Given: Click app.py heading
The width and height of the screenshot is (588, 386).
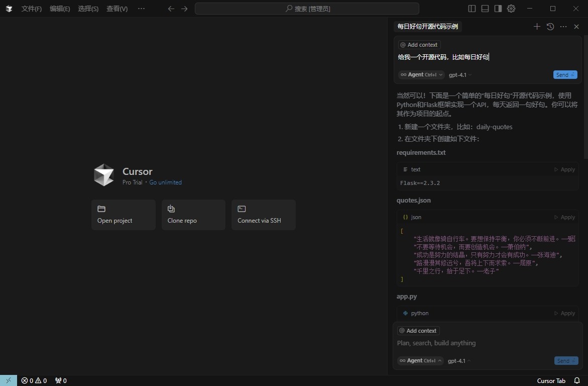Looking at the screenshot, I should pyautogui.click(x=407, y=296).
